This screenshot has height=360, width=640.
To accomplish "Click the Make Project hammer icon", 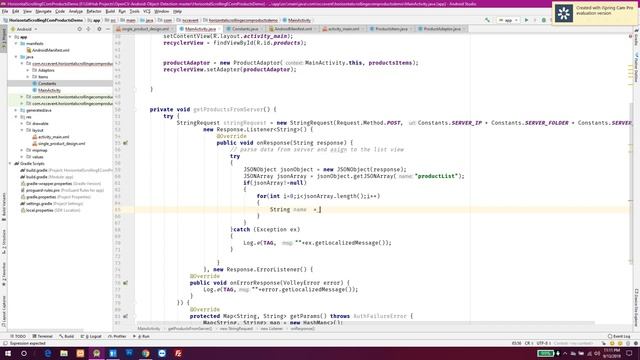I will (x=488, y=20).
